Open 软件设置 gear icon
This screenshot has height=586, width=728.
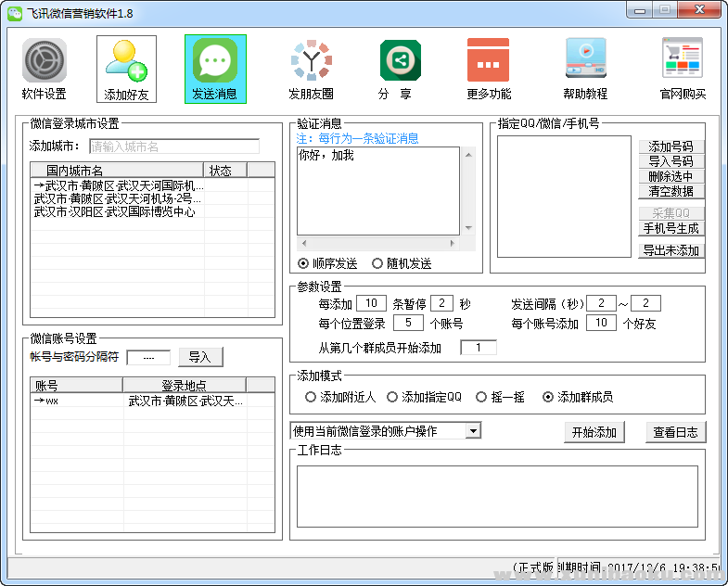(44, 61)
